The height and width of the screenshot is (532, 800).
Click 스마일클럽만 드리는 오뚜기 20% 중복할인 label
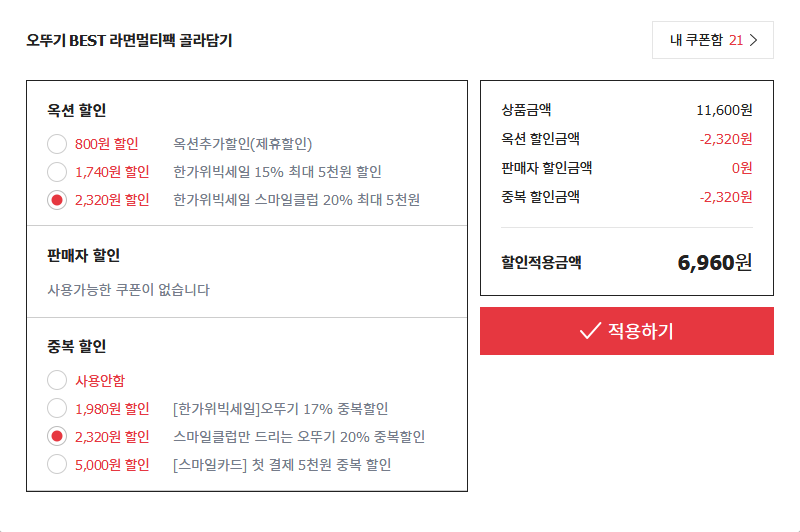299,437
